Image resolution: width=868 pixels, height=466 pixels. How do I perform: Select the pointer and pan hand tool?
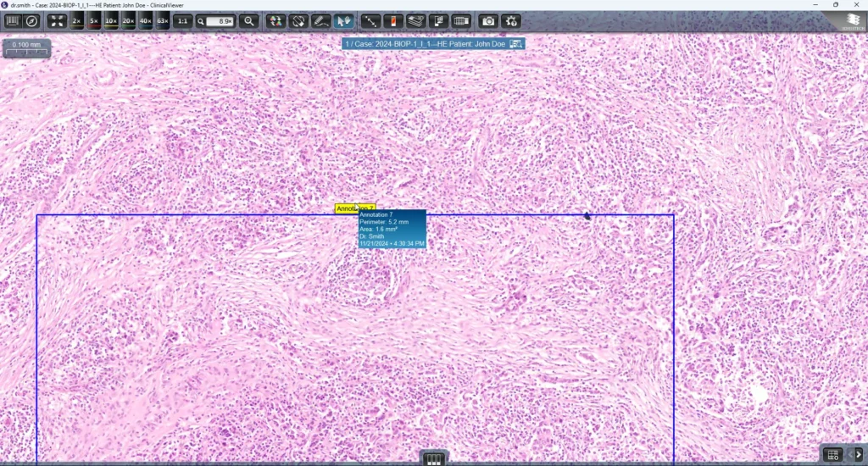pos(343,21)
